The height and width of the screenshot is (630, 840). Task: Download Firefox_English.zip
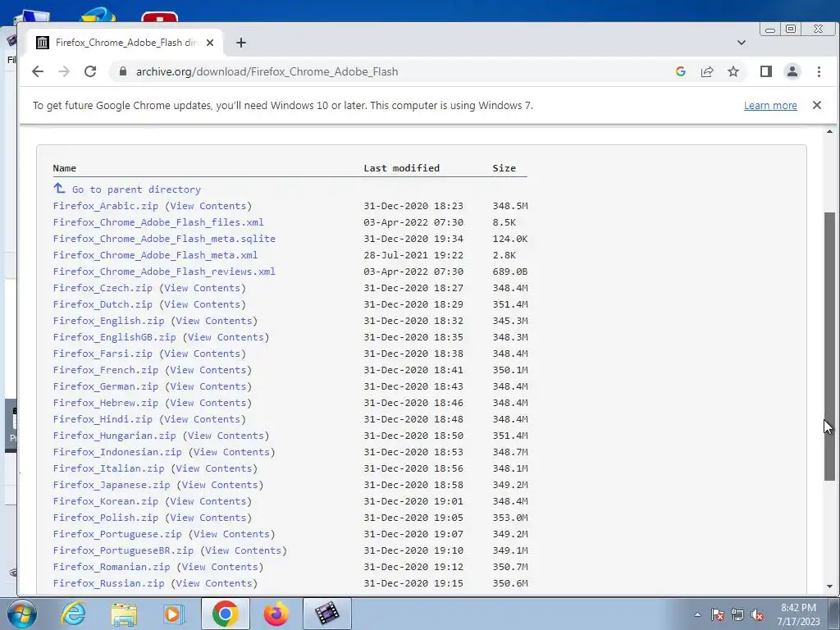point(109,321)
